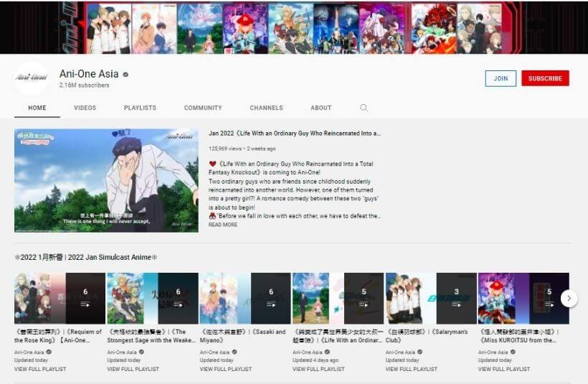Viewport: 588px width, 384px height.
Task: Click the verified badge beside Ani-One Asia
Action: 126,75
